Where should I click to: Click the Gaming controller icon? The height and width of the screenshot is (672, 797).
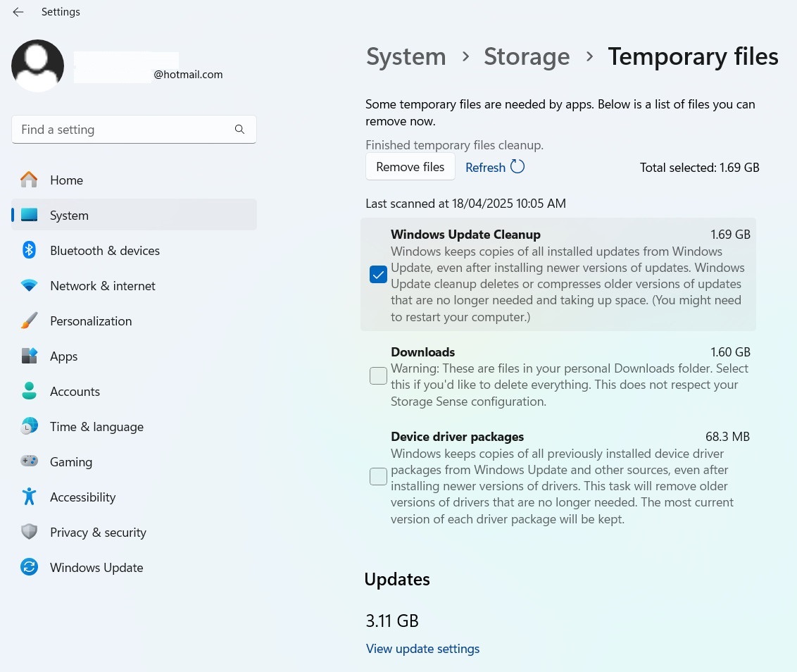click(x=29, y=462)
